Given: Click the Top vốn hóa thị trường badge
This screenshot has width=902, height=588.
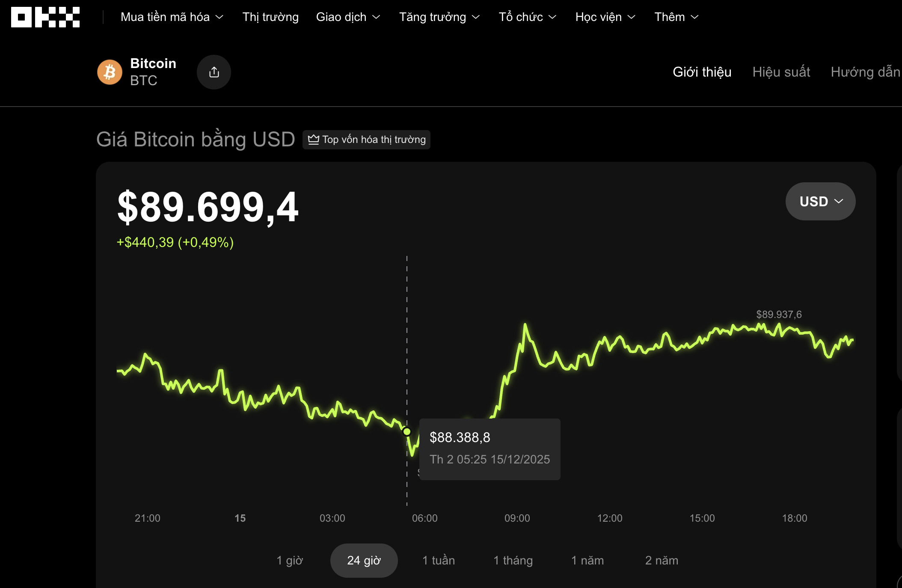Looking at the screenshot, I should pos(366,140).
